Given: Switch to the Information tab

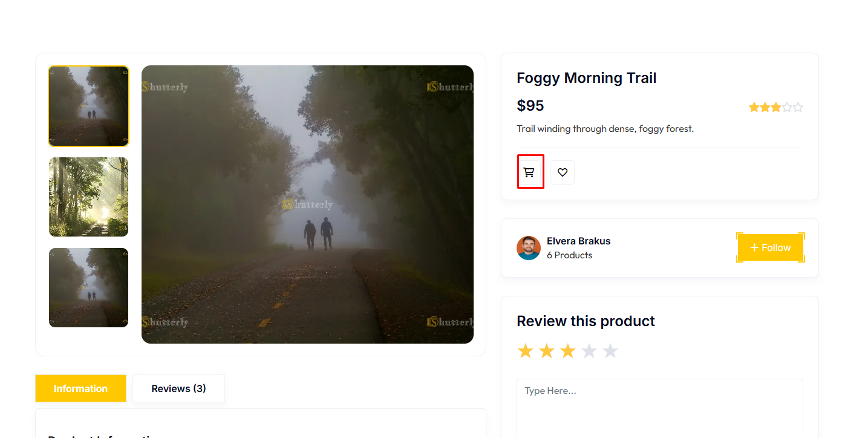Looking at the screenshot, I should (80, 388).
